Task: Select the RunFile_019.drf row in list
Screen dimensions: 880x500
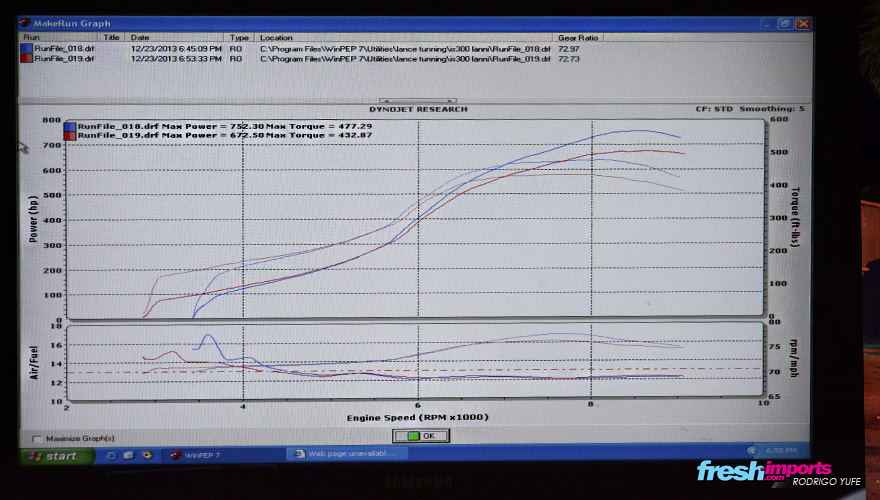Action: tap(65, 59)
